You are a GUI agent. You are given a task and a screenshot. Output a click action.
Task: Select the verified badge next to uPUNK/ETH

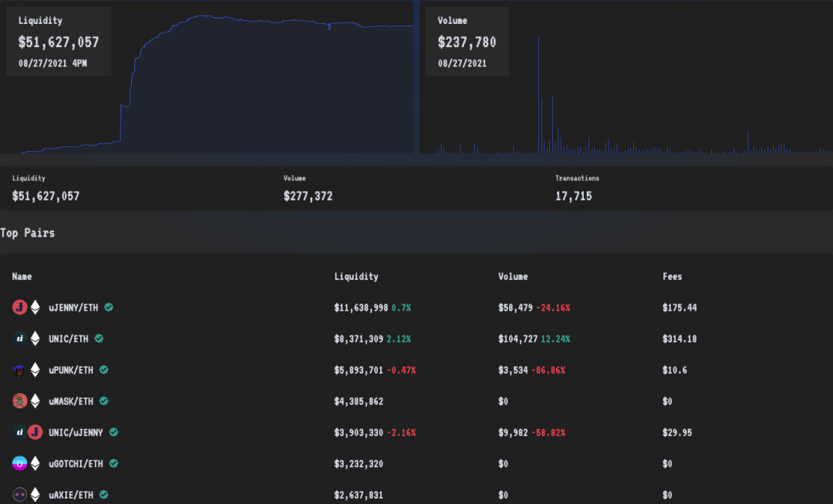coord(103,370)
